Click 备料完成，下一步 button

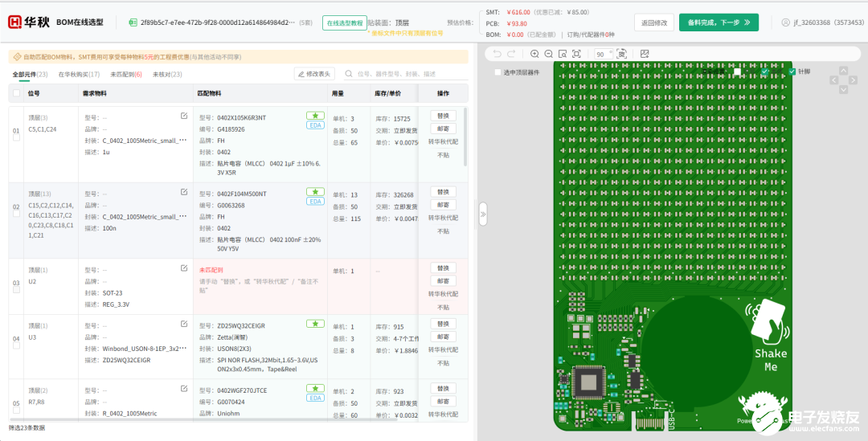719,22
